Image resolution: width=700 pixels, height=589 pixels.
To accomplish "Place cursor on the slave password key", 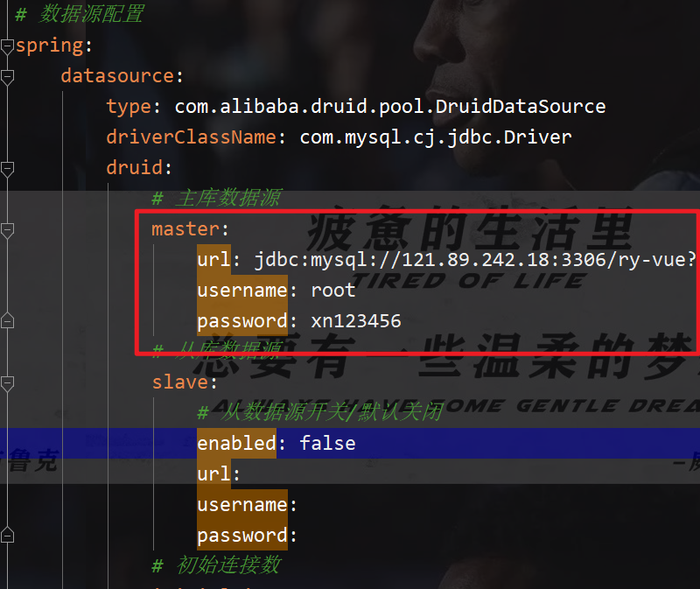I will coord(241,535).
